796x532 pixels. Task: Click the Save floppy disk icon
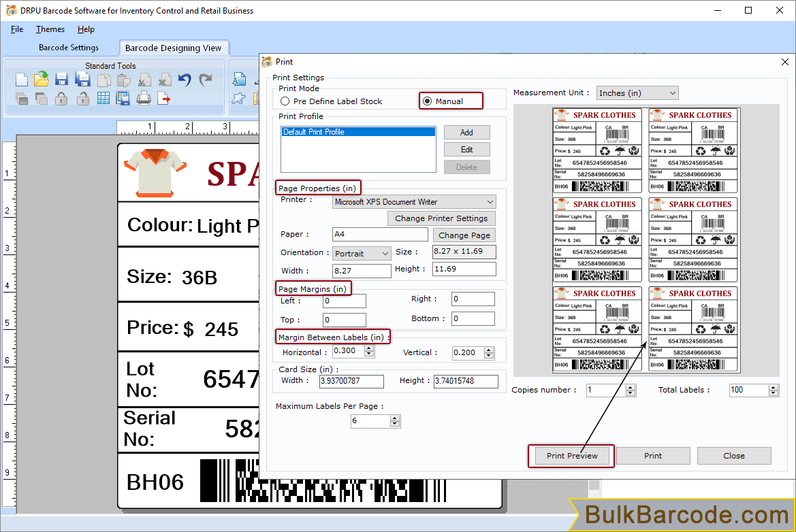[61, 80]
